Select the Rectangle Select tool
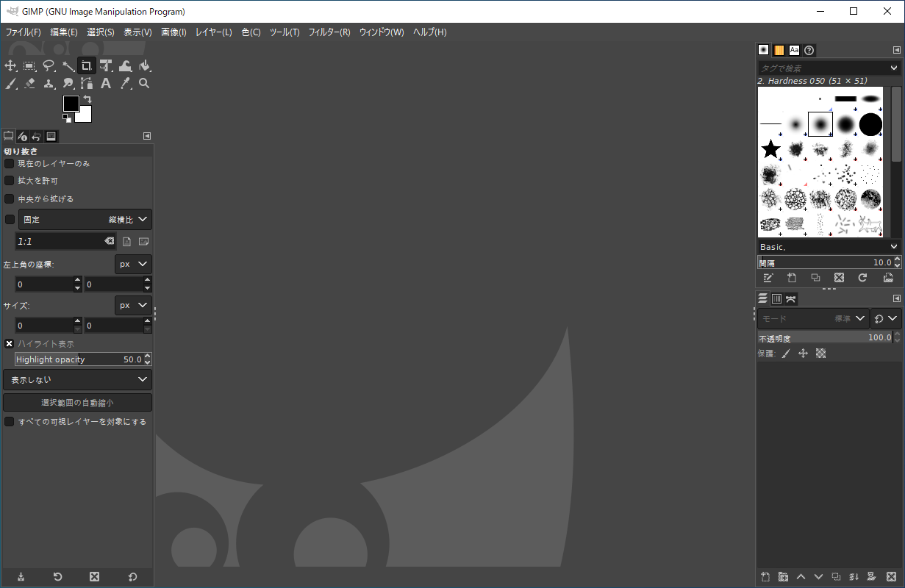905x588 pixels. [30, 65]
